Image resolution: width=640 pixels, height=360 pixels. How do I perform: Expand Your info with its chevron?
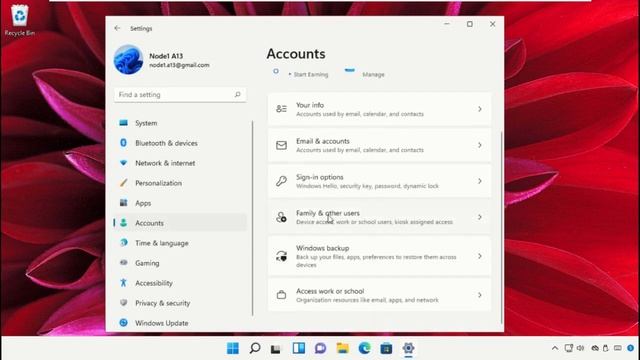(x=480, y=109)
